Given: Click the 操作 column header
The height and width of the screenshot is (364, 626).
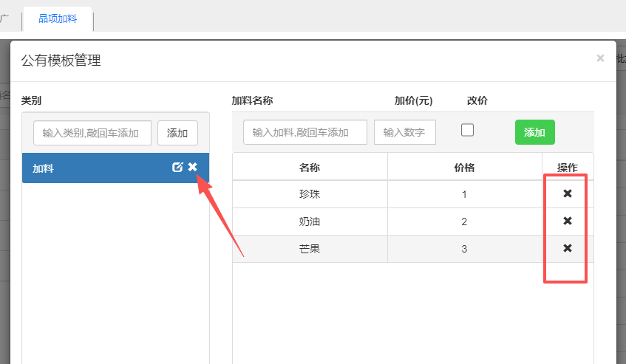Looking at the screenshot, I should click(568, 167).
